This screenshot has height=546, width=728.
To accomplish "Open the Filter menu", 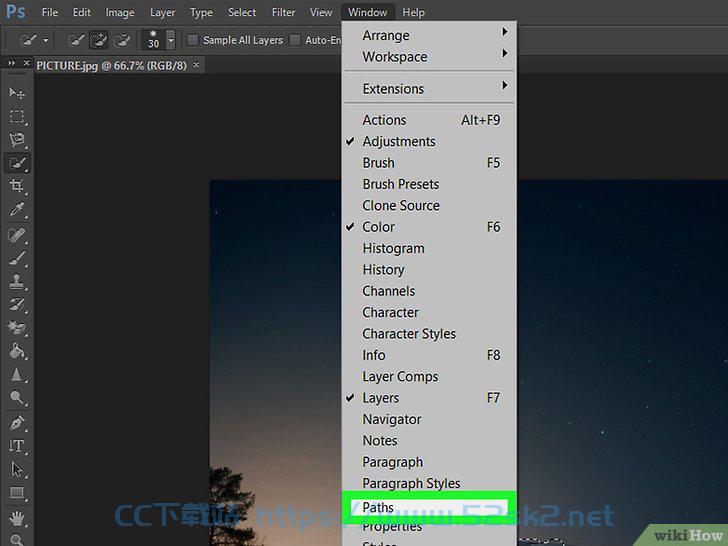I will [x=283, y=13].
